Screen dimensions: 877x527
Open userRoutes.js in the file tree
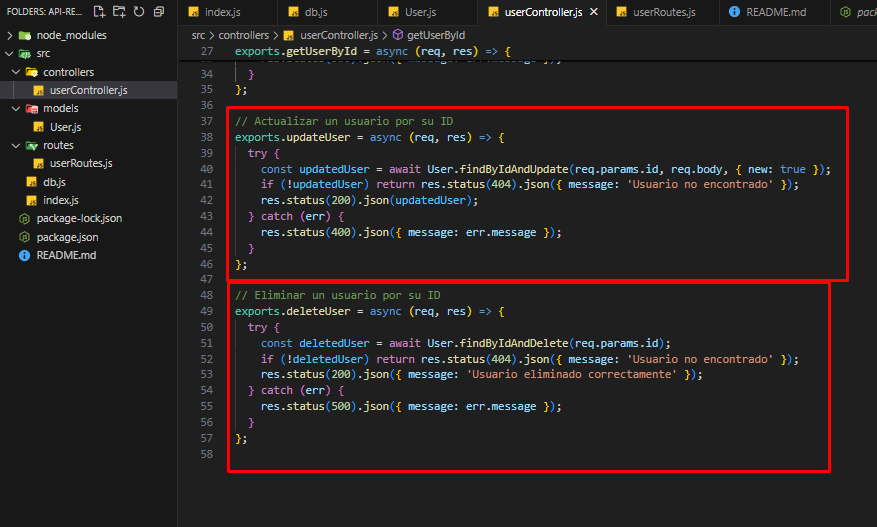pyautogui.click(x=88, y=163)
